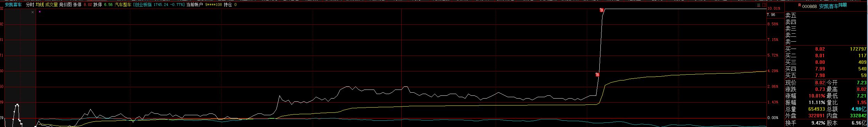The width and height of the screenshot is (868, 127).
Task: Click the upper red B buy marker
Action: click(602, 10)
